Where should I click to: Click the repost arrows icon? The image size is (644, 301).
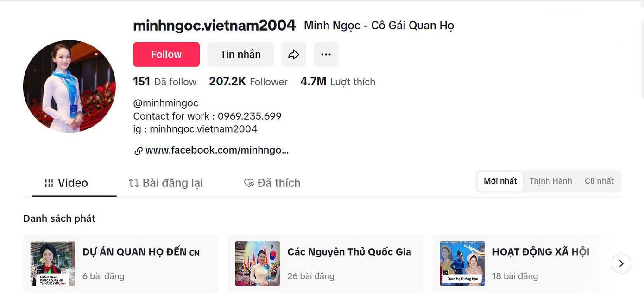pyautogui.click(x=134, y=183)
